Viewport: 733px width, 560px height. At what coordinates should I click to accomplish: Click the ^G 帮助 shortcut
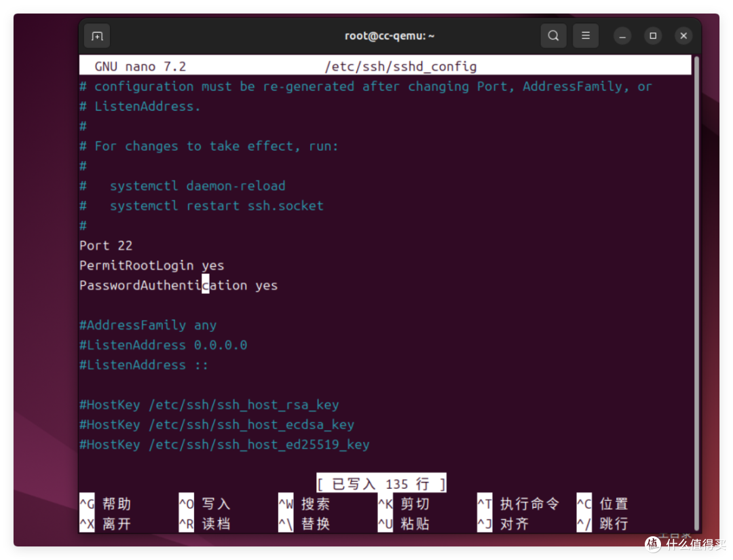point(106,504)
